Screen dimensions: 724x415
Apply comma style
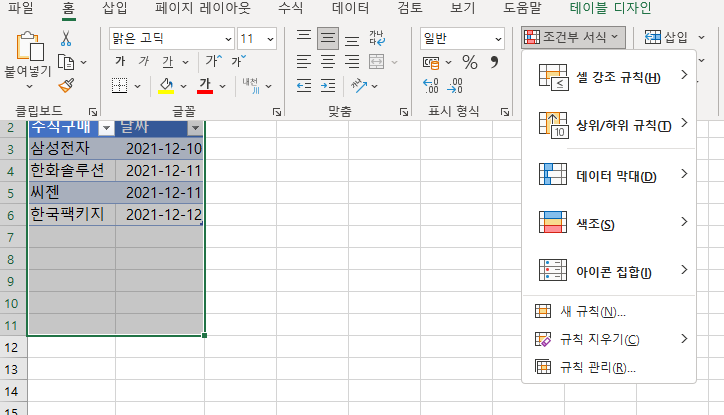point(495,62)
